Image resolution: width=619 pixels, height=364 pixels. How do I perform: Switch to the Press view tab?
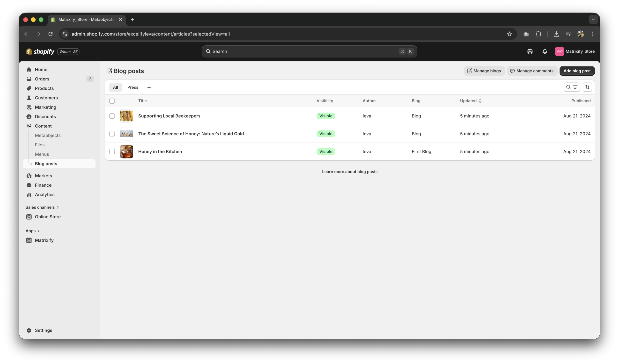pyautogui.click(x=133, y=87)
